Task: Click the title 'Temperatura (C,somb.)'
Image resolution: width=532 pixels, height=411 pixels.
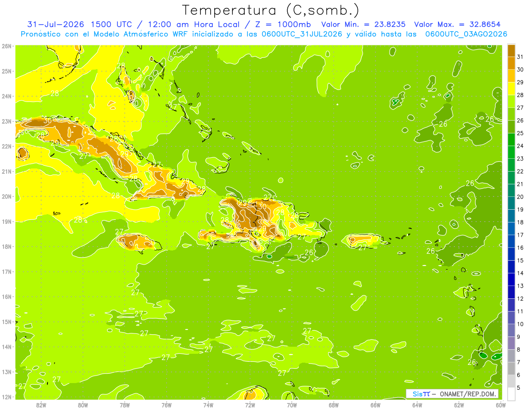Action: pos(271,11)
